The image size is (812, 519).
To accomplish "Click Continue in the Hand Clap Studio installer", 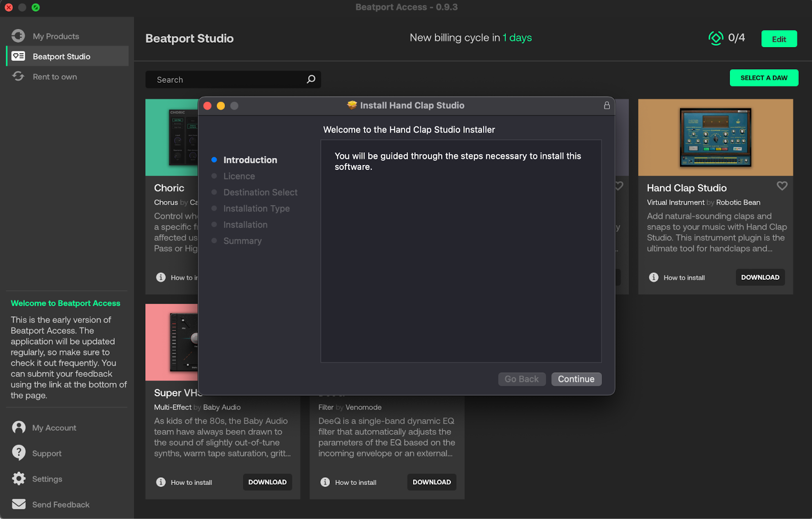I will coord(576,379).
